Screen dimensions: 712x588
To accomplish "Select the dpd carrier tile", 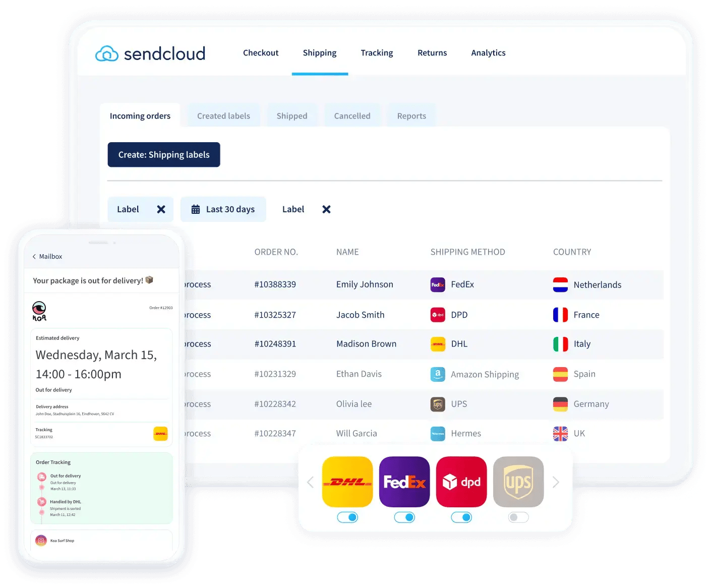I will pos(461,482).
